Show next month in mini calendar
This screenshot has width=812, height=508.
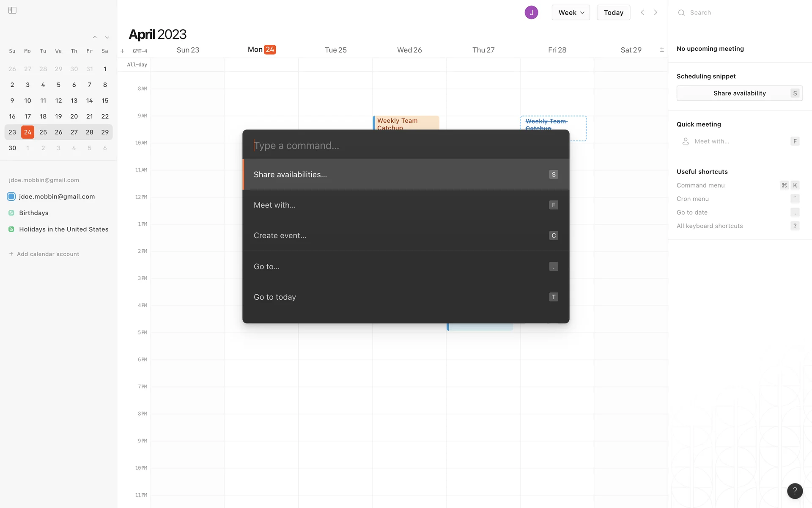pos(107,37)
